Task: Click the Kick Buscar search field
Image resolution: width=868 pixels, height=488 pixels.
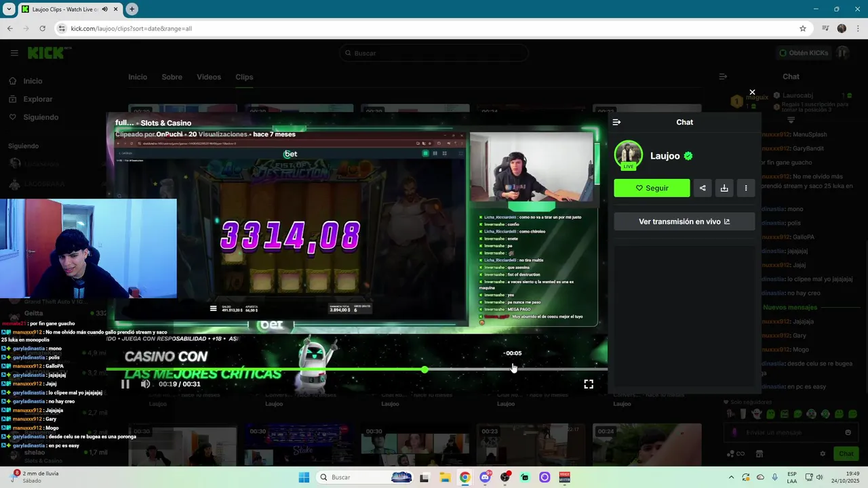Action: click(x=433, y=53)
